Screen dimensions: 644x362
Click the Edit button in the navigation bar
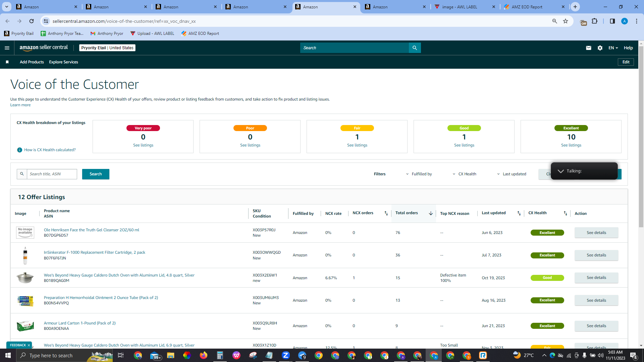[626, 62]
